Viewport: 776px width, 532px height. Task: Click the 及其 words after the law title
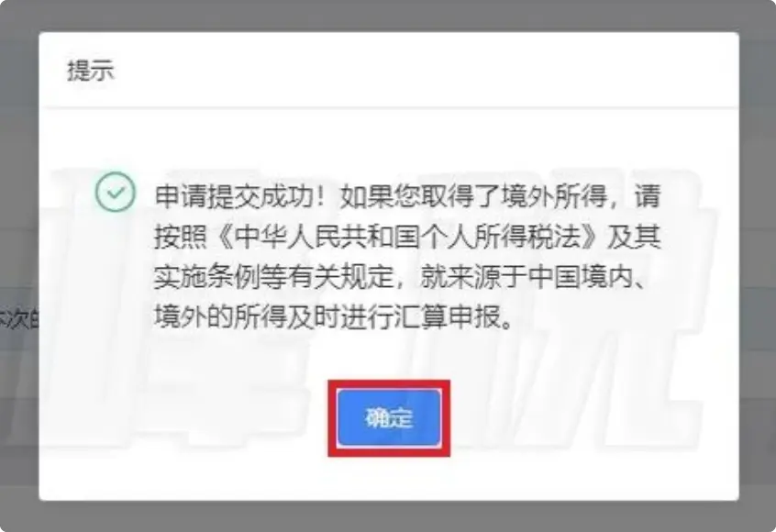tap(635, 237)
